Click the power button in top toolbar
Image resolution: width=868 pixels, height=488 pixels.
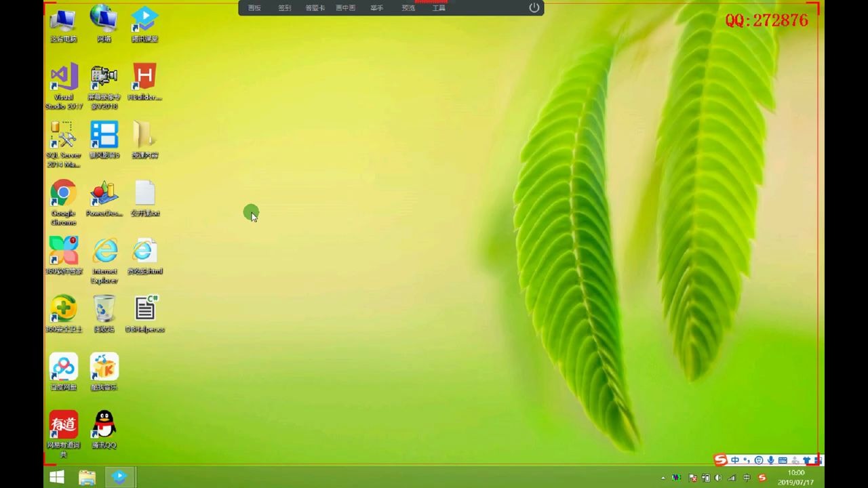(x=534, y=7)
